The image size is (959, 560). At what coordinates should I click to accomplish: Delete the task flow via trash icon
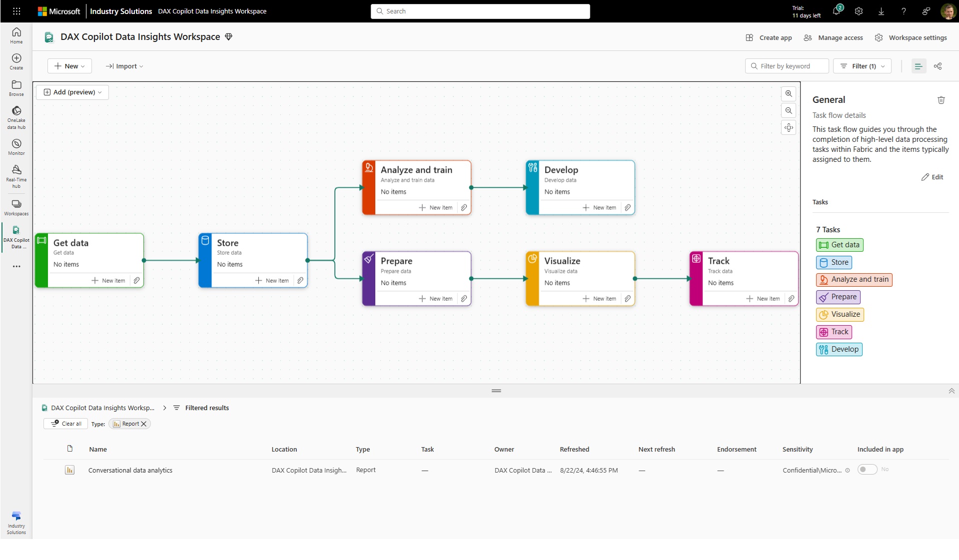click(x=942, y=100)
